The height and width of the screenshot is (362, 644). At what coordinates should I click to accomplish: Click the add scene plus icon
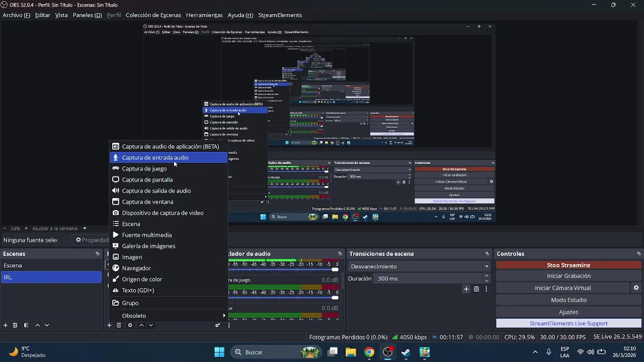coord(6,325)
